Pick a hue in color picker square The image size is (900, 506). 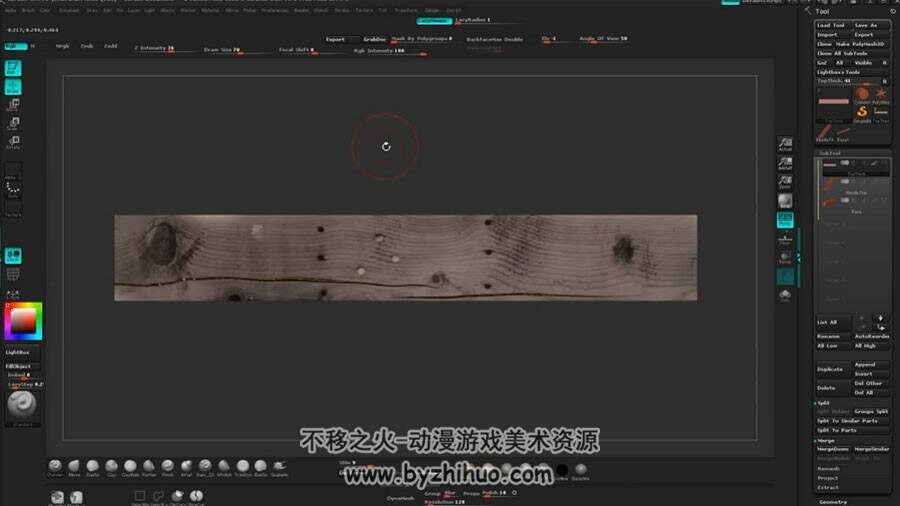pos(24,321)
